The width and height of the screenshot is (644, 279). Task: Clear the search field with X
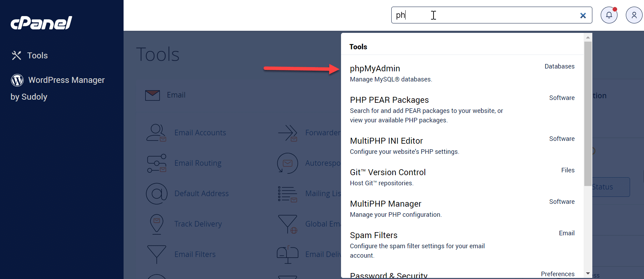click(x=583, y=15)
